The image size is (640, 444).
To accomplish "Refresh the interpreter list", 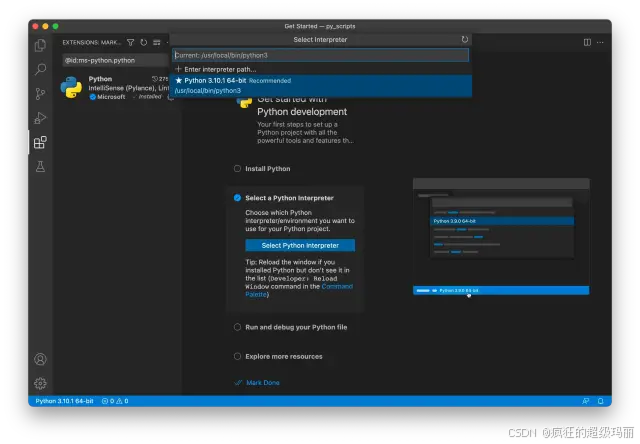I will coord(464,40).
